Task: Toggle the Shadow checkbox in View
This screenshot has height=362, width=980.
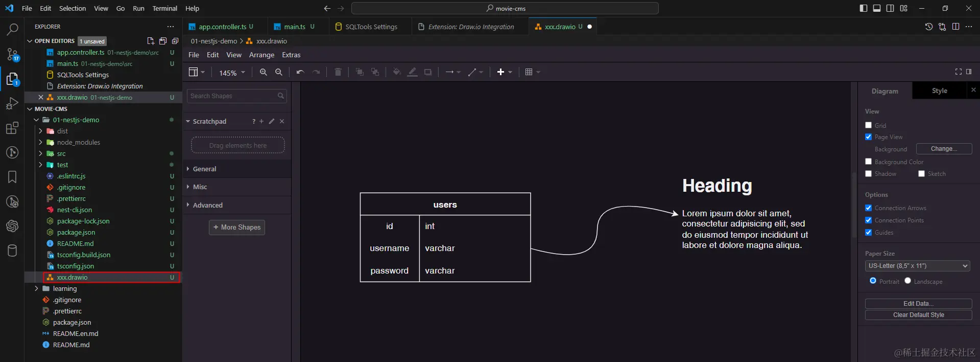Action: pyautogui.click(x=868, y=173)
